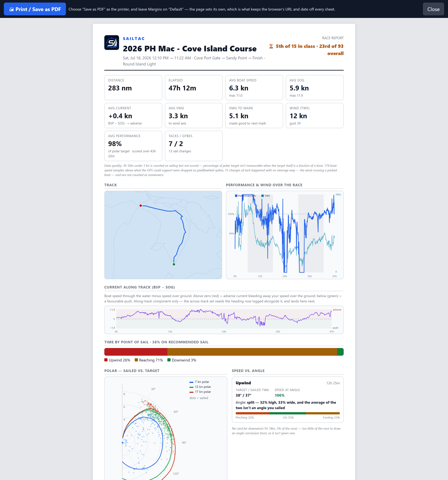Click the Upwind speed vs. angle card
Screen dimensions: 448x480
pyautogui.click(x=288, y=400)
